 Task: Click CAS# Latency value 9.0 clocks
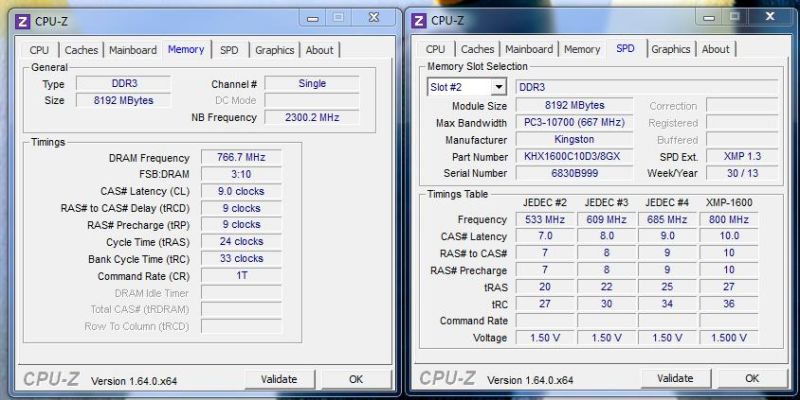(241, 191)
